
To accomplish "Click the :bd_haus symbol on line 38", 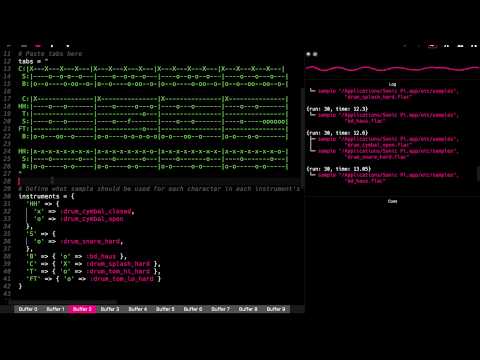I will coord(101,256).
